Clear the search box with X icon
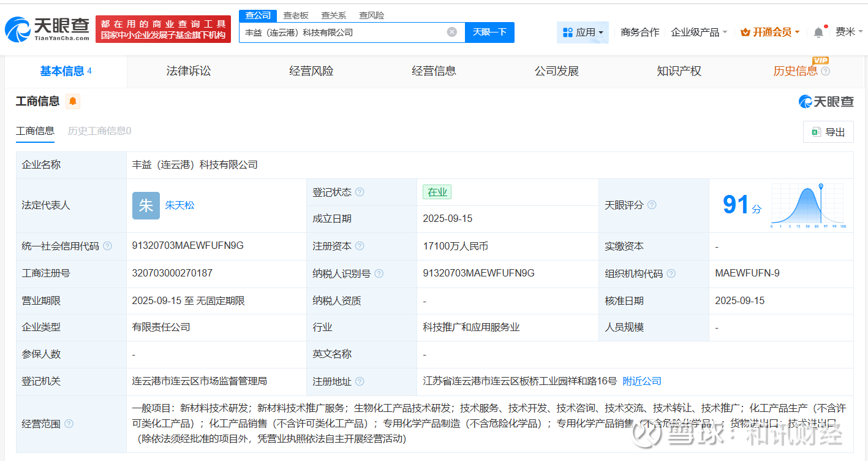 (452, 32)
